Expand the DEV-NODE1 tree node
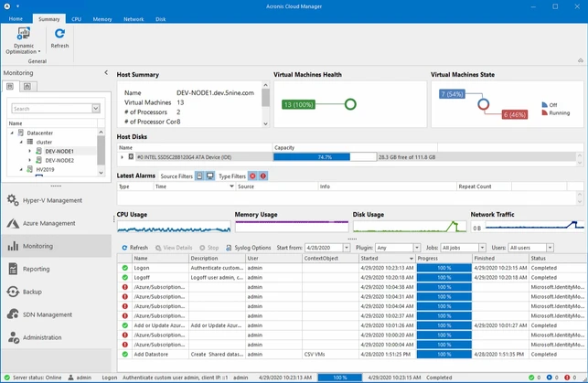 [x=30, y=151]
